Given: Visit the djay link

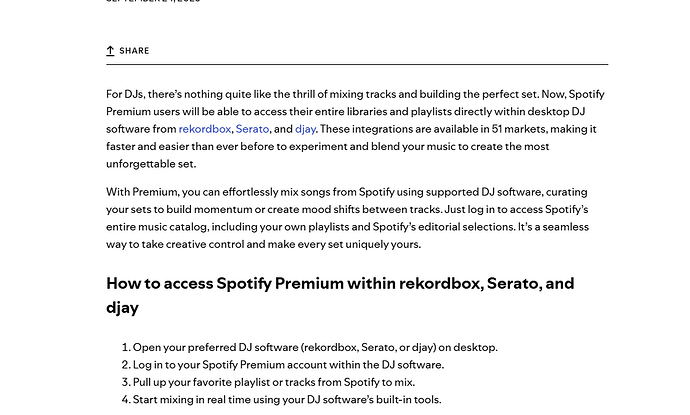Looking at the screenshot, I should tap(306, 130).
